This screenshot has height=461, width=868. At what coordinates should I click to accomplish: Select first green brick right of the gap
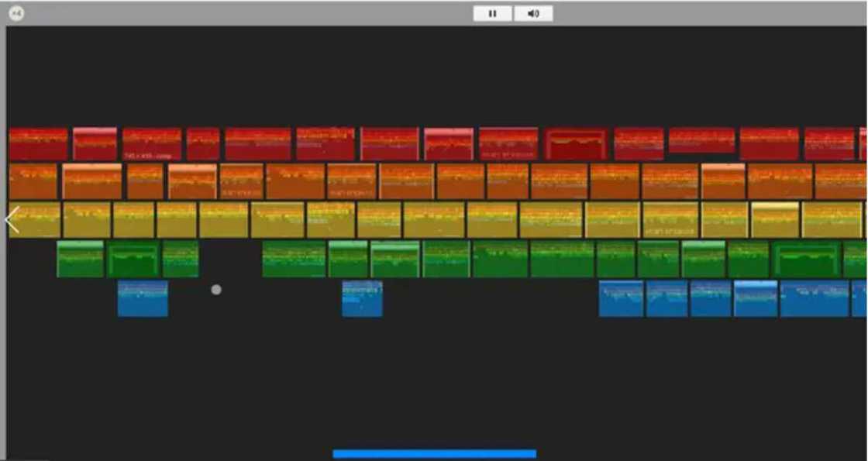click(x=294, y=259)
